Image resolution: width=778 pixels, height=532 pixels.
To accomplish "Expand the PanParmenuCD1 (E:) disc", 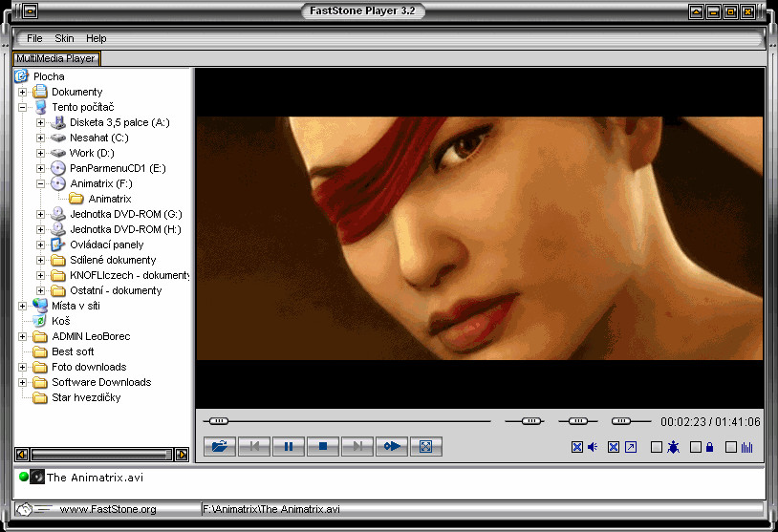I will 41,168.
